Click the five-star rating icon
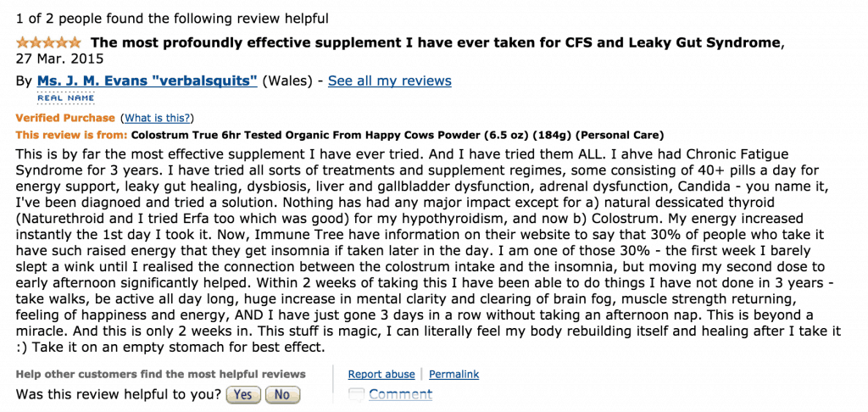Viewport: 868px width, 412px height. 48,42
